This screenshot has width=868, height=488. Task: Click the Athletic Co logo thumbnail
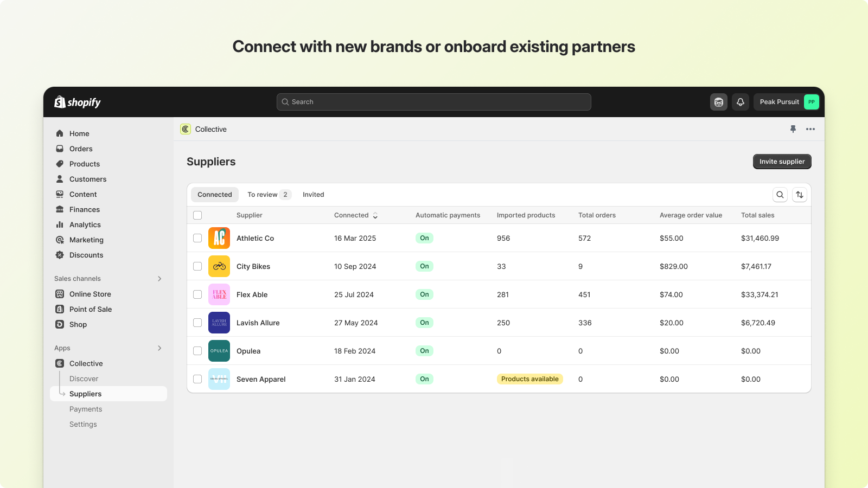point(219,238)
